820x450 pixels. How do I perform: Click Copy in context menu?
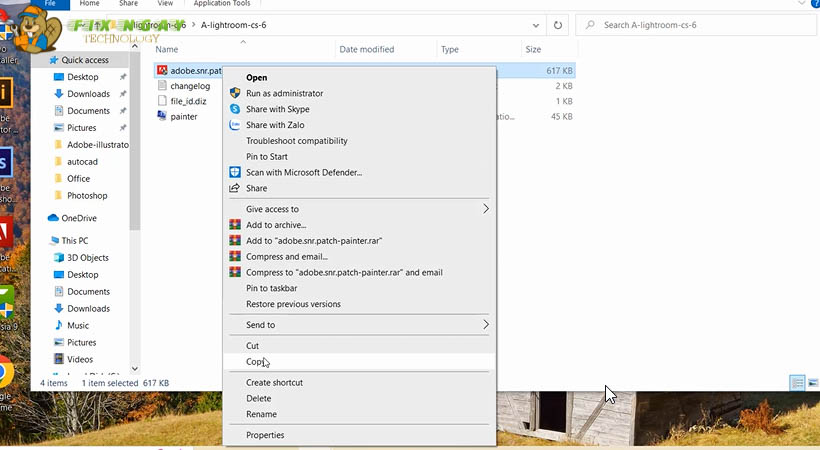(359, 362)
